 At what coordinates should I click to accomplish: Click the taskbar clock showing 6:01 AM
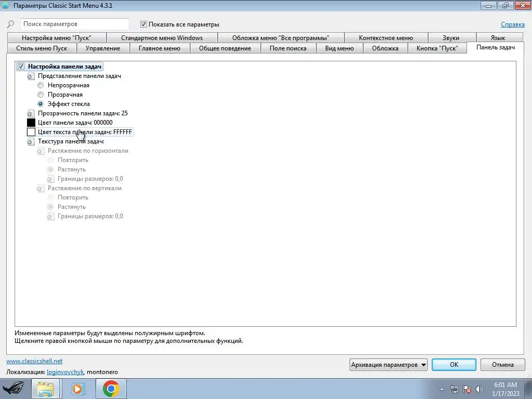506,389
